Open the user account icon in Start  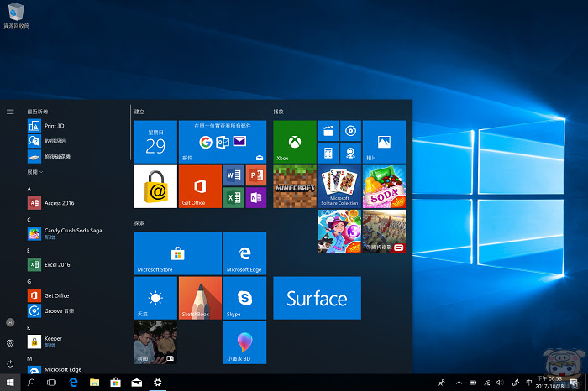click(10, 322)
